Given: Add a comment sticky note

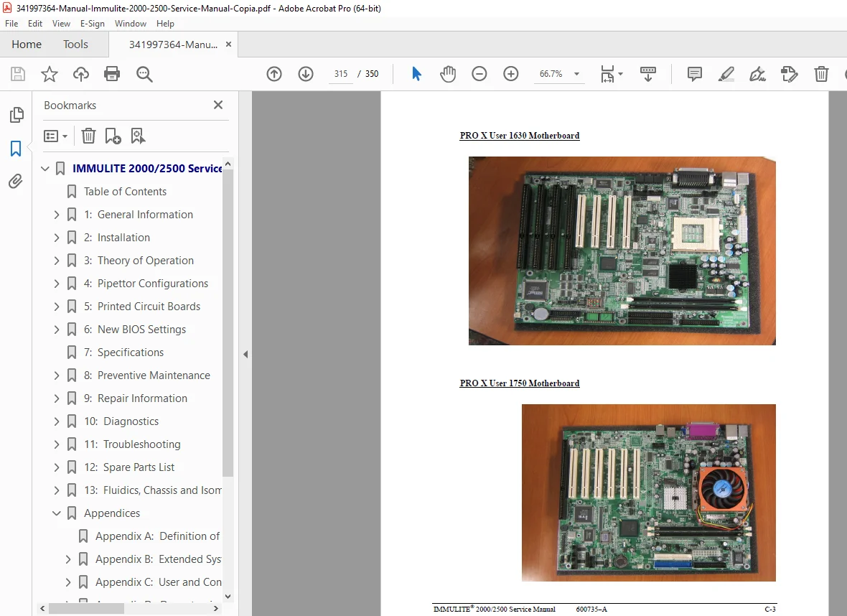Looking at the screenshot, I should tap(695, 74).
